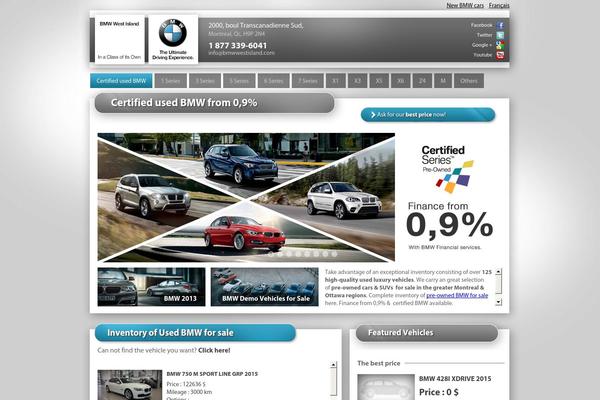This screenshot has height=400, width=600.
Task: Follow the pre-owned BMW for sale link
Action: [457, 295]
